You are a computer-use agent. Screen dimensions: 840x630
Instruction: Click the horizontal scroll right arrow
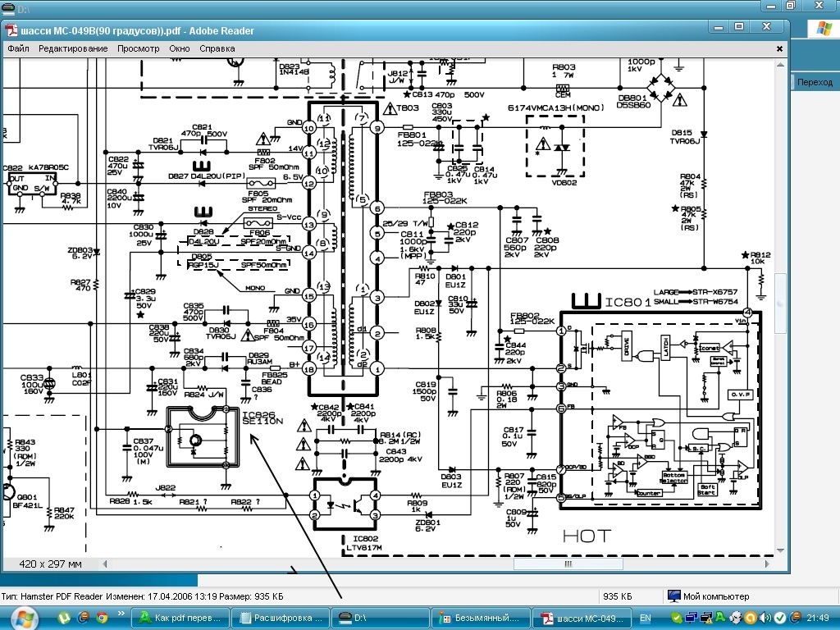767,564
